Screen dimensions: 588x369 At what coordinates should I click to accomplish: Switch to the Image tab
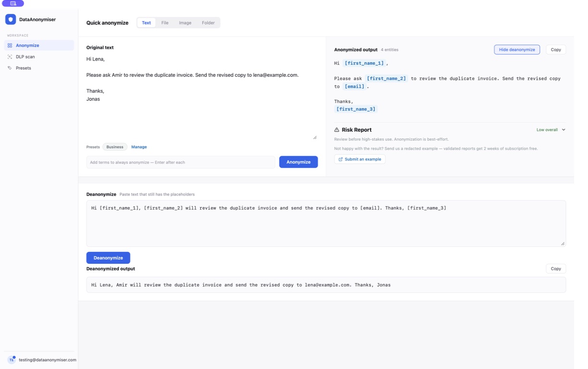click(185, 23)
